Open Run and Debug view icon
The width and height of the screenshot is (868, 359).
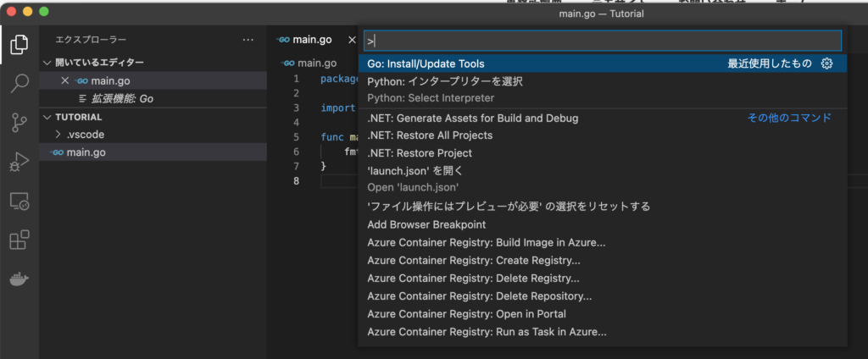click(x=19, y=162)
